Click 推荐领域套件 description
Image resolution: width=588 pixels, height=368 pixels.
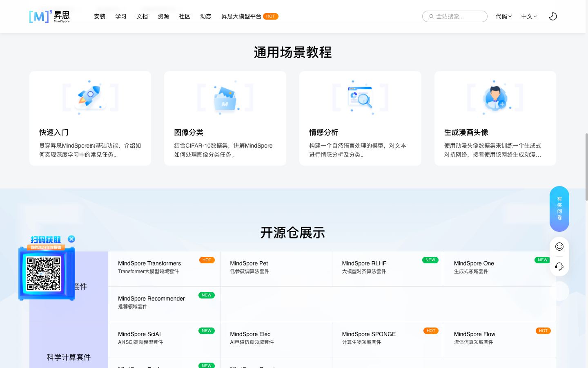click(133, 307)
